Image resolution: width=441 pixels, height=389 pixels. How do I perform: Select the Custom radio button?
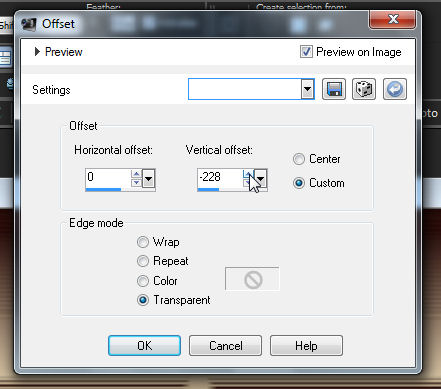[299, 183]
